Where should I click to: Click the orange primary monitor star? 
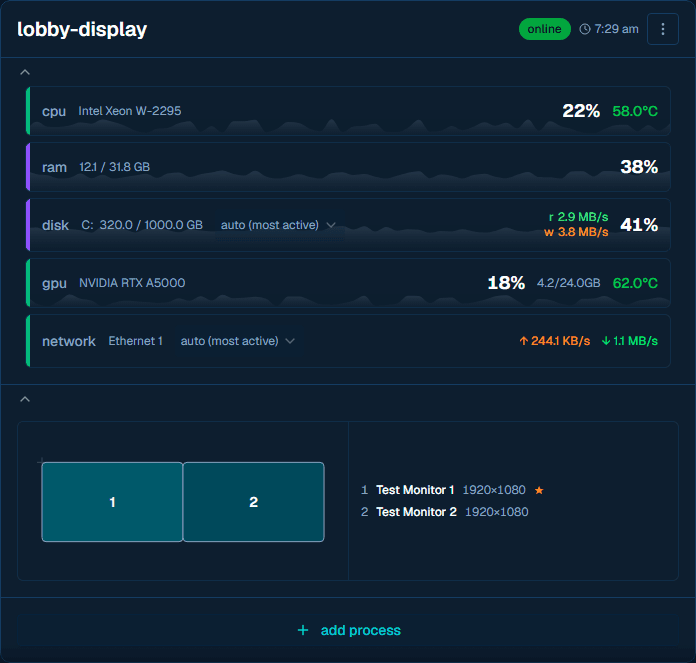tap(539, 490)
